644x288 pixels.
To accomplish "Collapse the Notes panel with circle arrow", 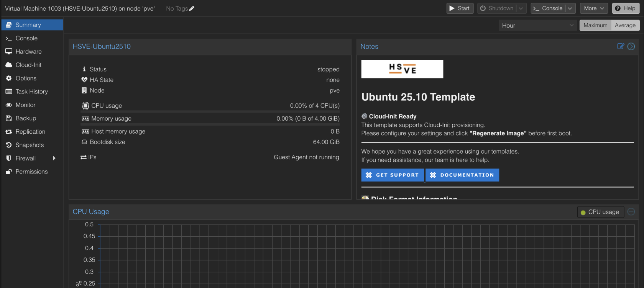I will pyautogui.click(x=631, y=46).
